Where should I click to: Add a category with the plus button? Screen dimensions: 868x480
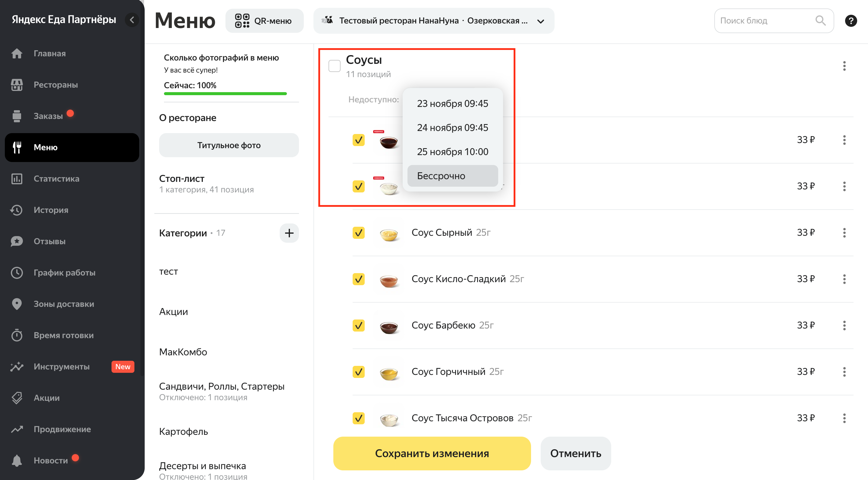click(x=289, y=233)
